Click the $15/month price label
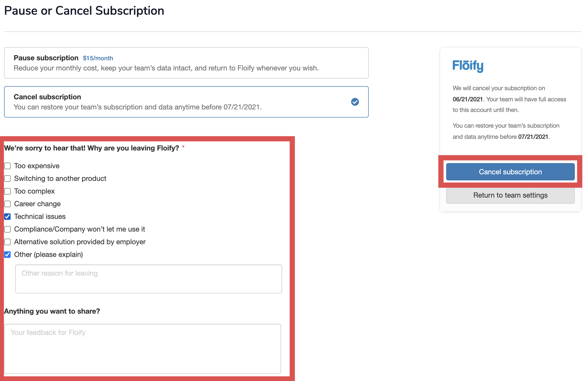 [98, 58]
